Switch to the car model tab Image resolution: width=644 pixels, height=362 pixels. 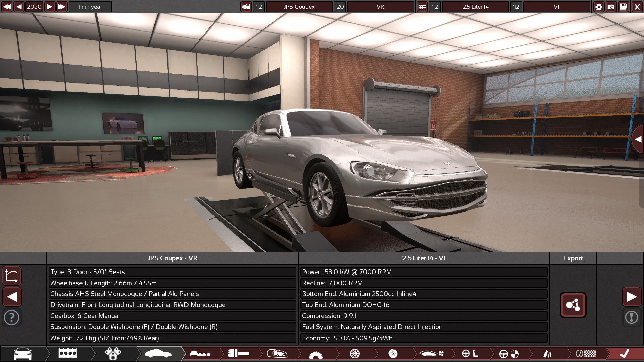22,354
